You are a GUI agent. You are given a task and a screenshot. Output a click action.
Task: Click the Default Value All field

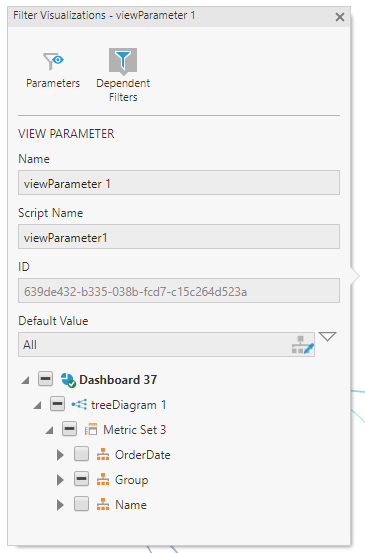coord(166,345)
